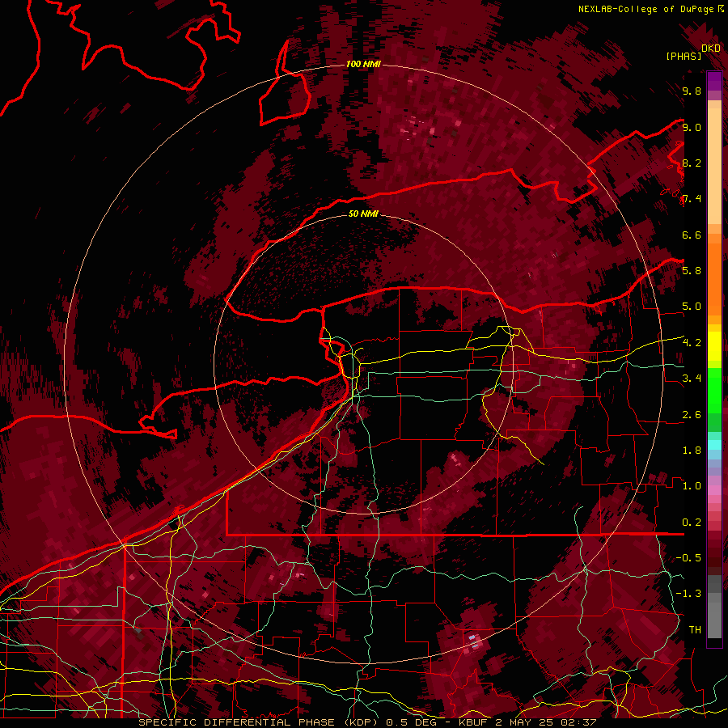Click the 5.8 color scale value
728x728 pixels.
692,271
